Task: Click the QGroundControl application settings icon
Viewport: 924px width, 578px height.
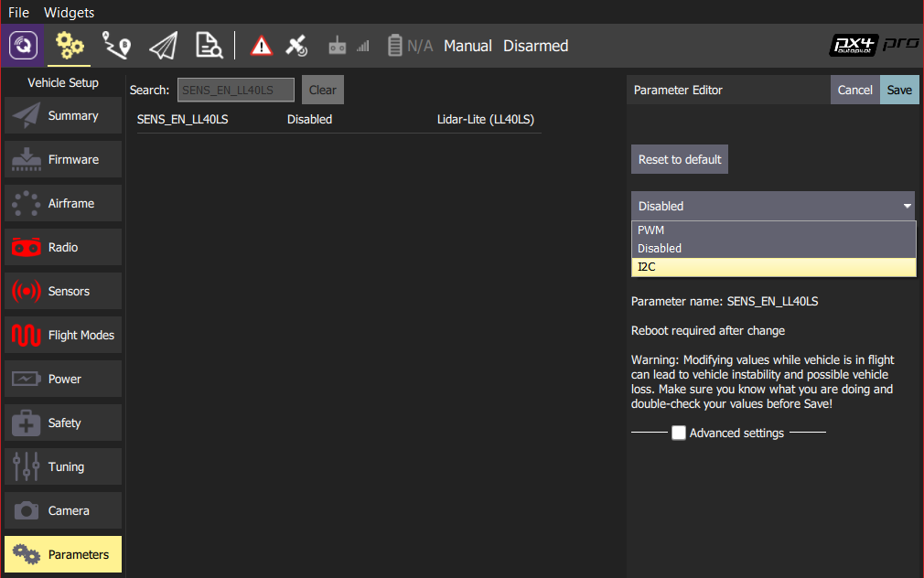Action: coord(23,46)
